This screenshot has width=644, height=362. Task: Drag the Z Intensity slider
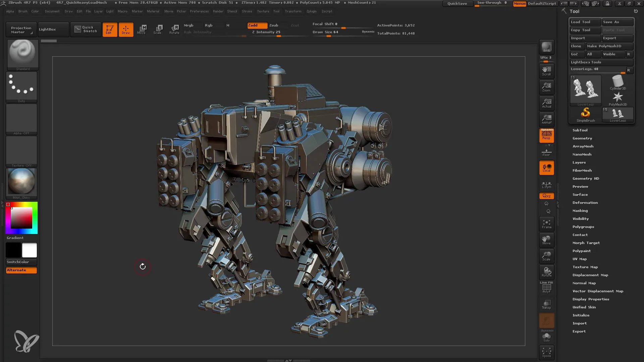pos(278,36)
